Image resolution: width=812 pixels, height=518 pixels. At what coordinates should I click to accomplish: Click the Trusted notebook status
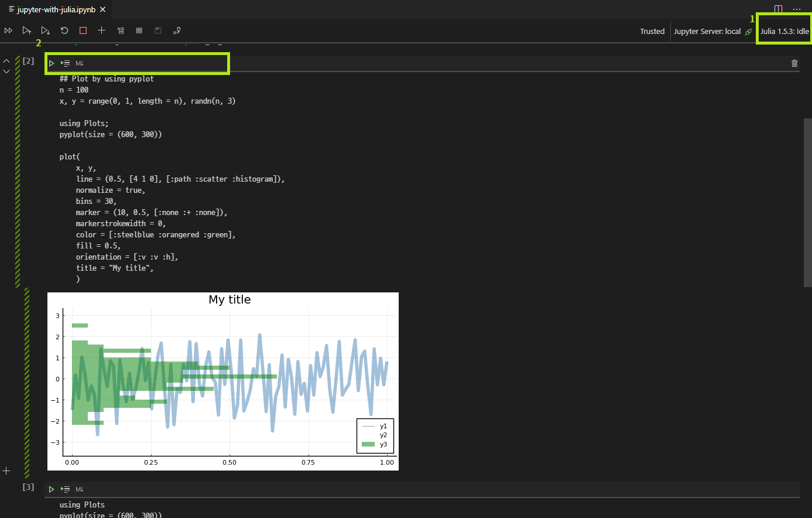click(652, 32)
